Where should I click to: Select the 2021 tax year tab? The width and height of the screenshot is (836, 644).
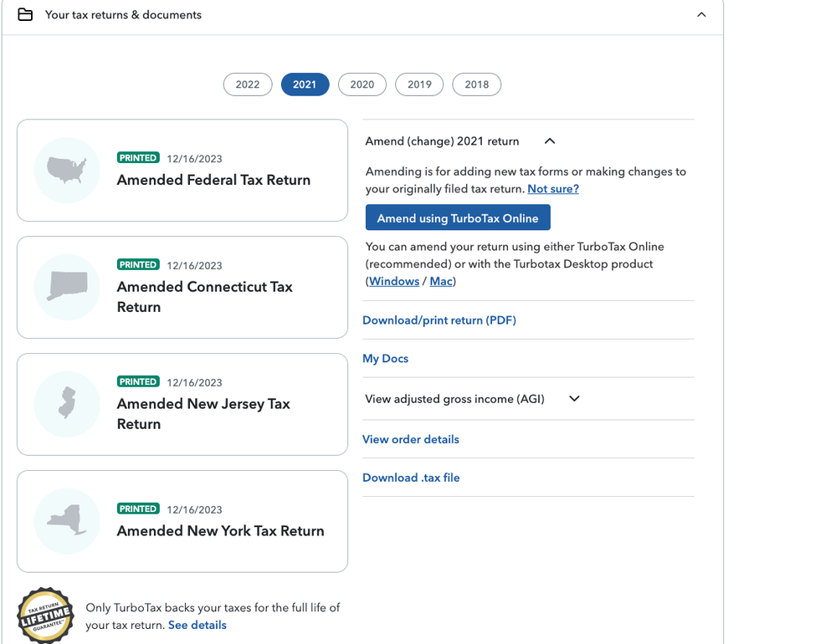click(305, 84)
